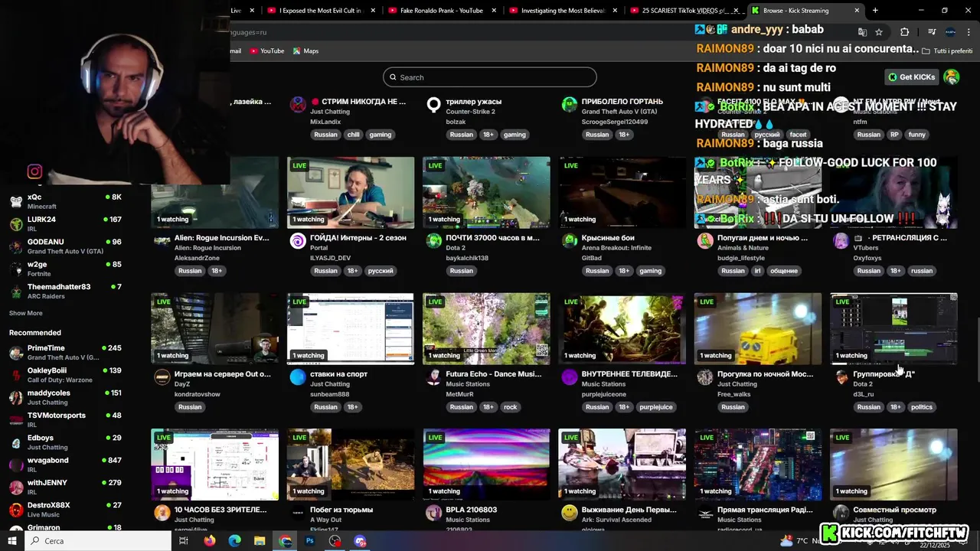This screenshot has width=980, height=551.
Task: Open Maps bookmark in bookmarks bar
Action: point(305,51)
